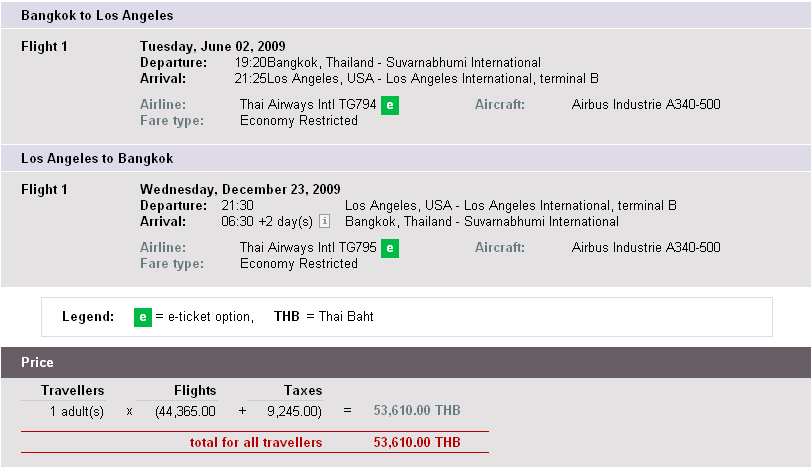The image size is (812, 467).
Task: Click the THB = Thai Baht legend entry
Action: click(x=324, y=316)
